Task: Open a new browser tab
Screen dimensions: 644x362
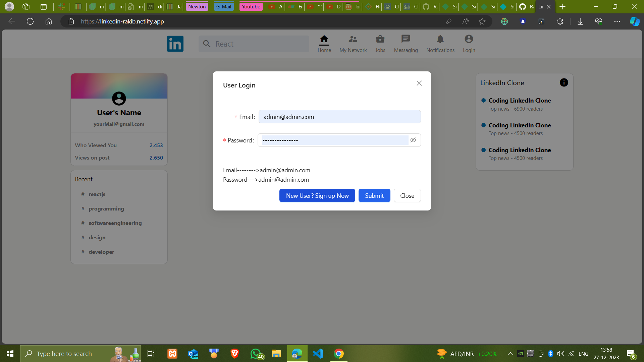Action: point(562,6)
